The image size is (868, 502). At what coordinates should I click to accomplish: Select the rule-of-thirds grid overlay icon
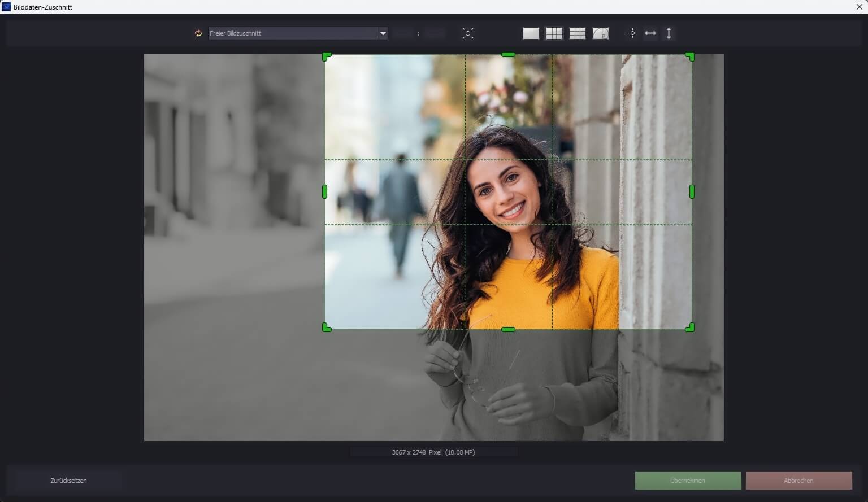click(554, 33)
